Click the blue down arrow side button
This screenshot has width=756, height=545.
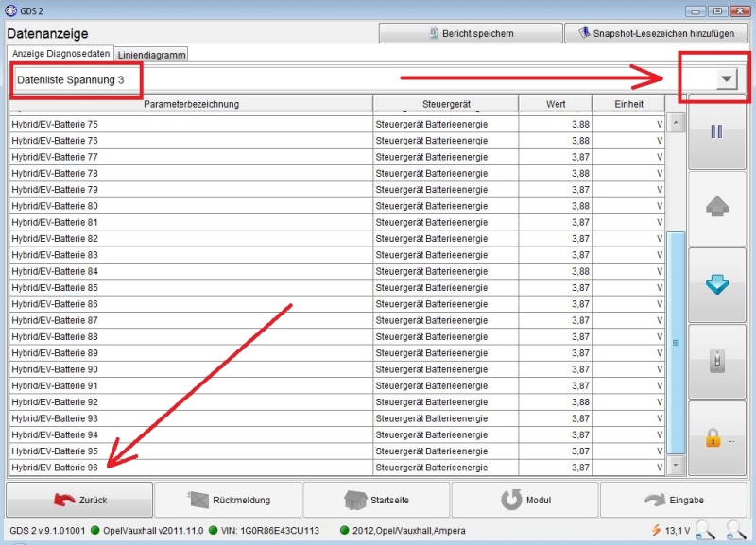tap(715, 285)
